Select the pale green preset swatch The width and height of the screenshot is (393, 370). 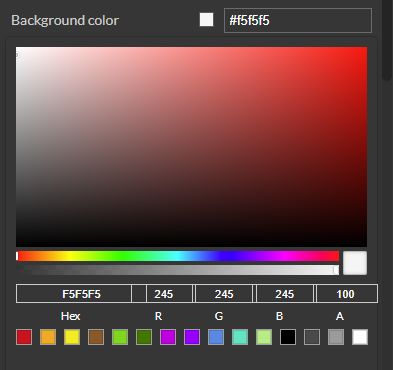[264, 337]
